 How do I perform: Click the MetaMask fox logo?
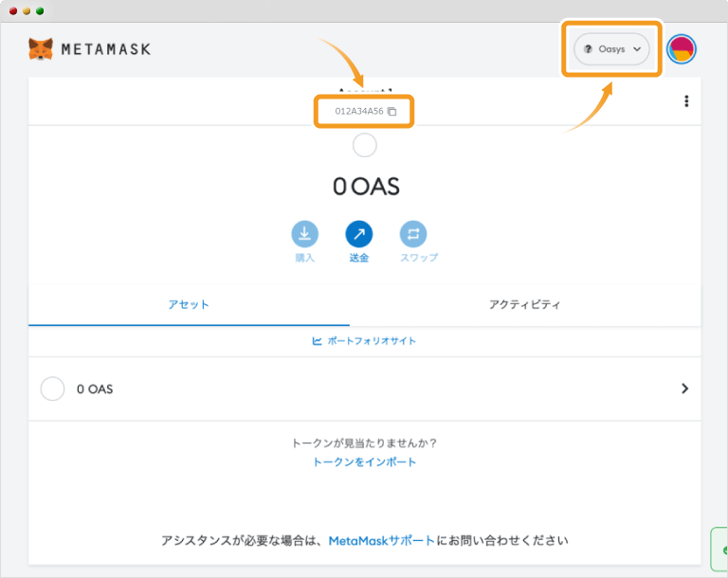tap(41, 48)
